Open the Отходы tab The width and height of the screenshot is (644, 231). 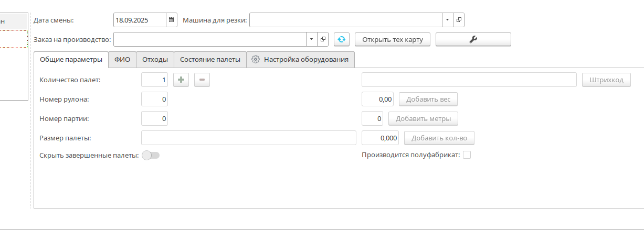click(155, 60)
